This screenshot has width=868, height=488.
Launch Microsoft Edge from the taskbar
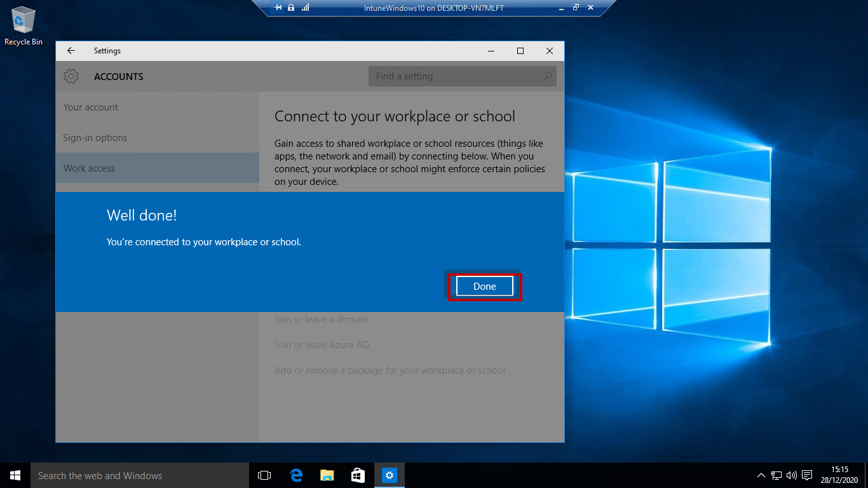pos(296,475)
